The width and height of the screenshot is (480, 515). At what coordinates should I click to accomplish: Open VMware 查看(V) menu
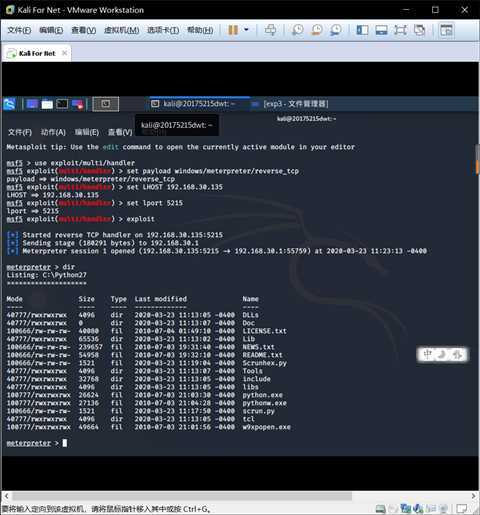[x=84, y=30]
